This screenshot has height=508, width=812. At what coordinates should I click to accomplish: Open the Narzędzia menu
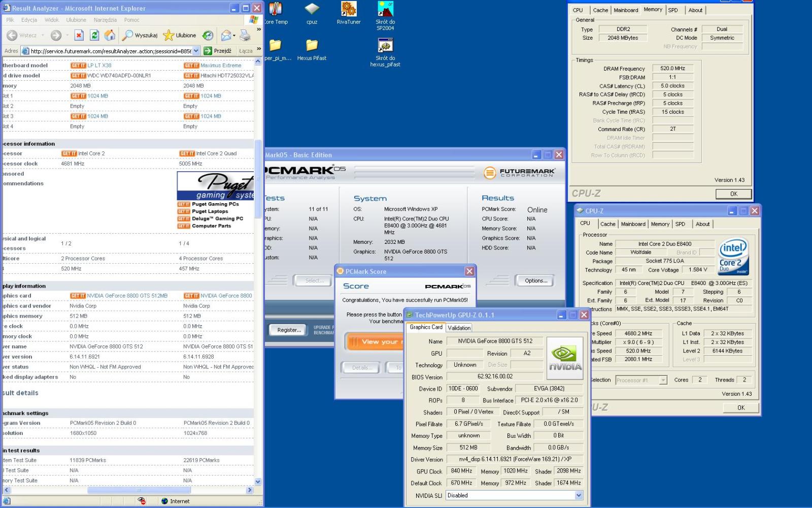(x=105, y=20)
